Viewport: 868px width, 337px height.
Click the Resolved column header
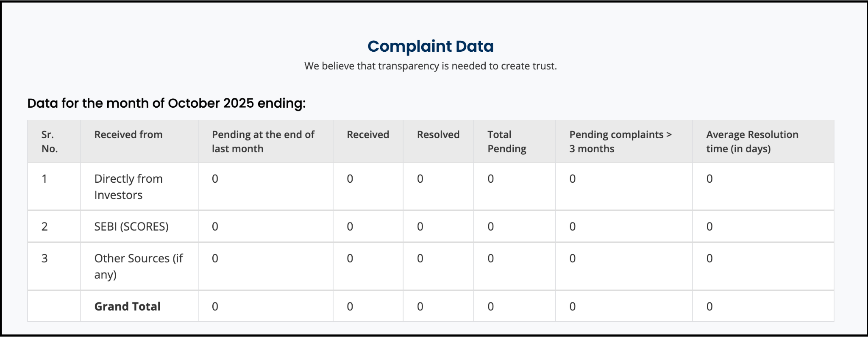tap(438, 135)
